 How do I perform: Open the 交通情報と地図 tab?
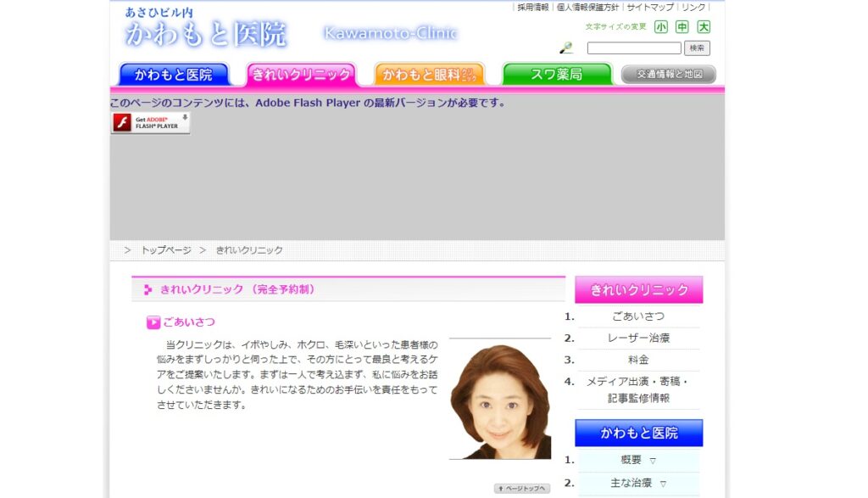click(x=668, y=74)
